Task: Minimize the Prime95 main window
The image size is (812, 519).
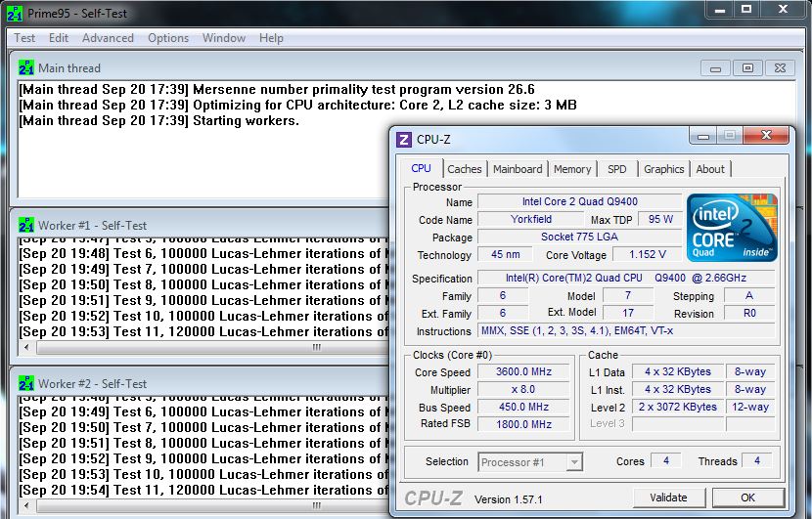Action: click(720, 10)
